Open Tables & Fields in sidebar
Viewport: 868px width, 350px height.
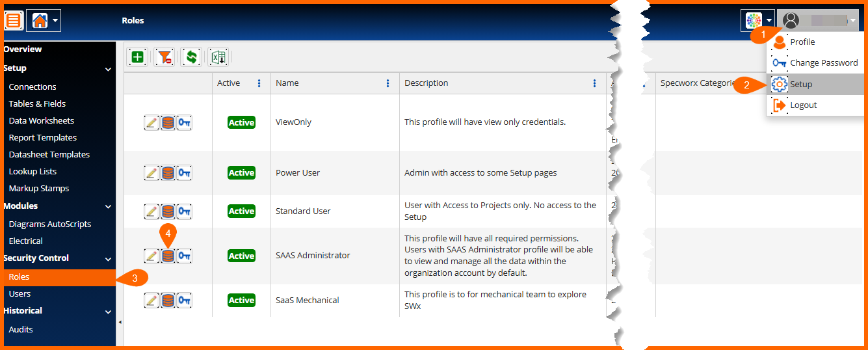(37, 103)
